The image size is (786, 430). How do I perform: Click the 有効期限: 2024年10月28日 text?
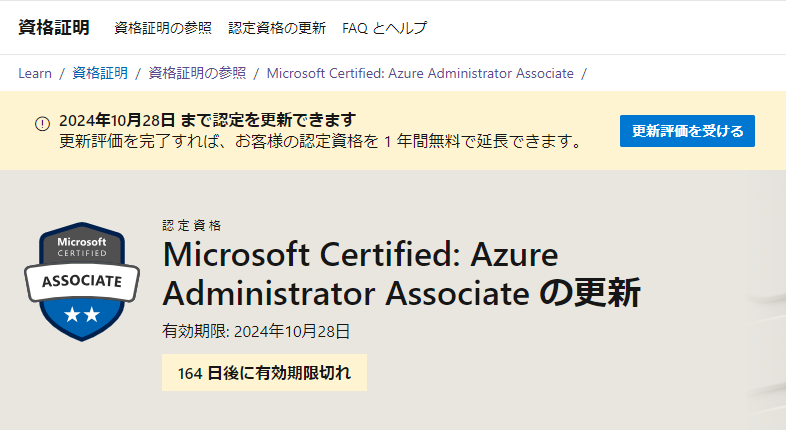pyautogui.click(x=256, y=331)
